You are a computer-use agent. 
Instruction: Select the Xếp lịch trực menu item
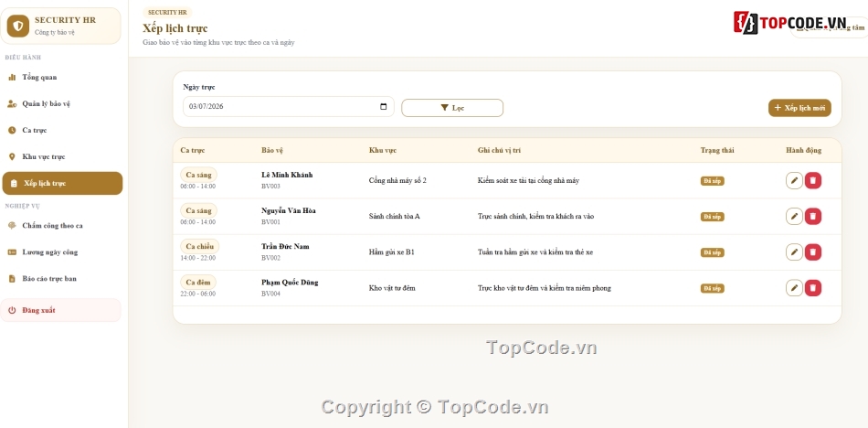pyautogui.click(x=62, y=184)
